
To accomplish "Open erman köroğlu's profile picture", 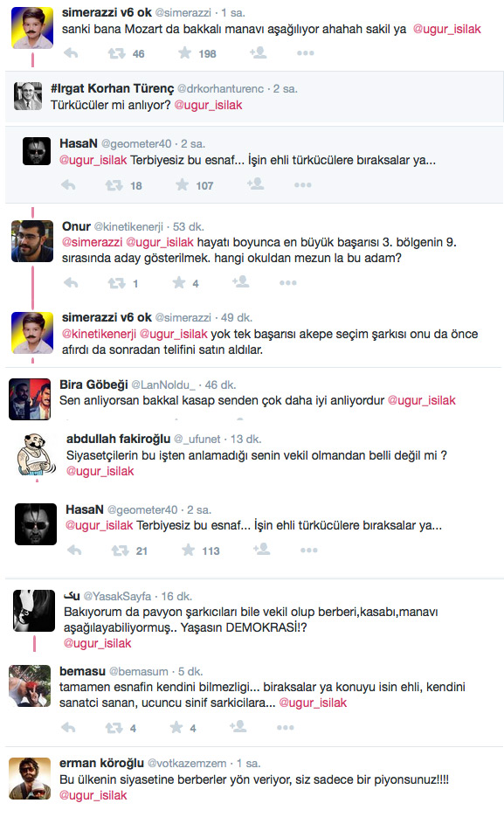I will [31, 779].
